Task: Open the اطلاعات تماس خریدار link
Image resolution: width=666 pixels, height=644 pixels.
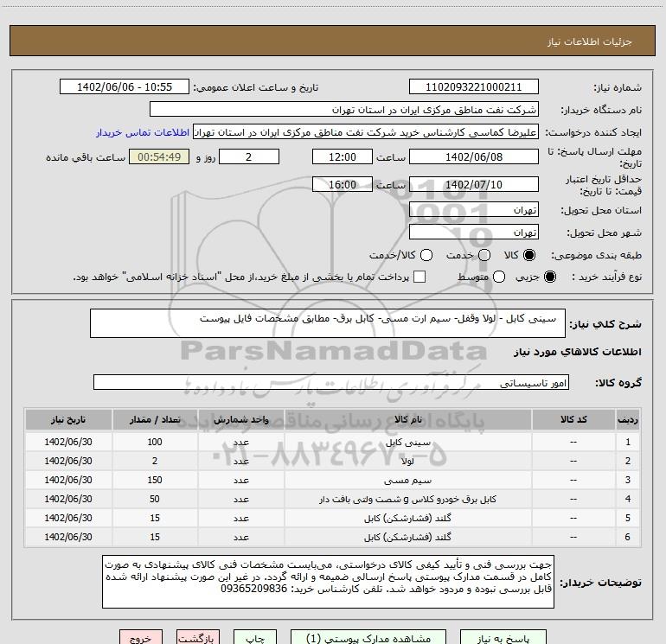Action: pyautogui.click(x=143, y=132)
